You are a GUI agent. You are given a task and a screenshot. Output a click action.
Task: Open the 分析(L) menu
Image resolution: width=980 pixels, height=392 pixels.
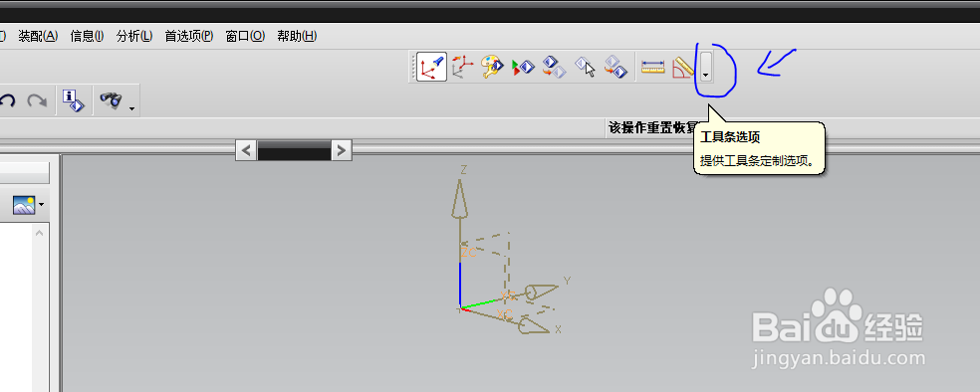click(134, 36)
